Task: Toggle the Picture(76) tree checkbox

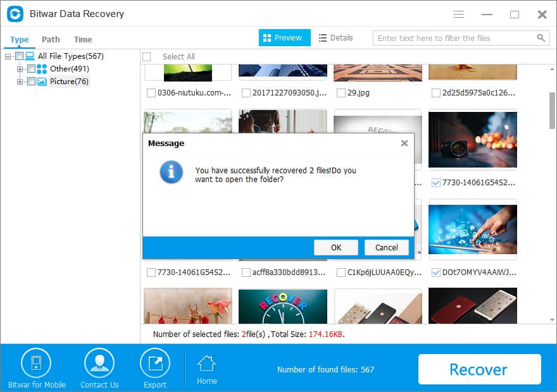Action: coord(31,82)
